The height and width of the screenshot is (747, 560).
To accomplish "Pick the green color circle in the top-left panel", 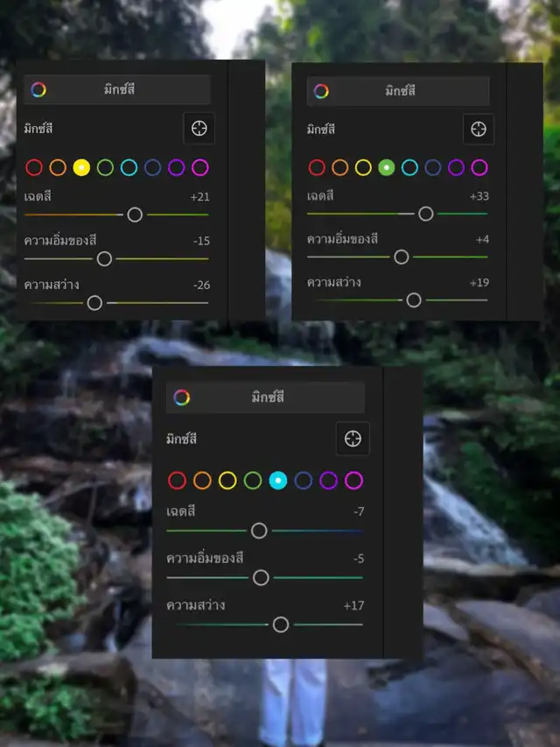I will [105, 167].
